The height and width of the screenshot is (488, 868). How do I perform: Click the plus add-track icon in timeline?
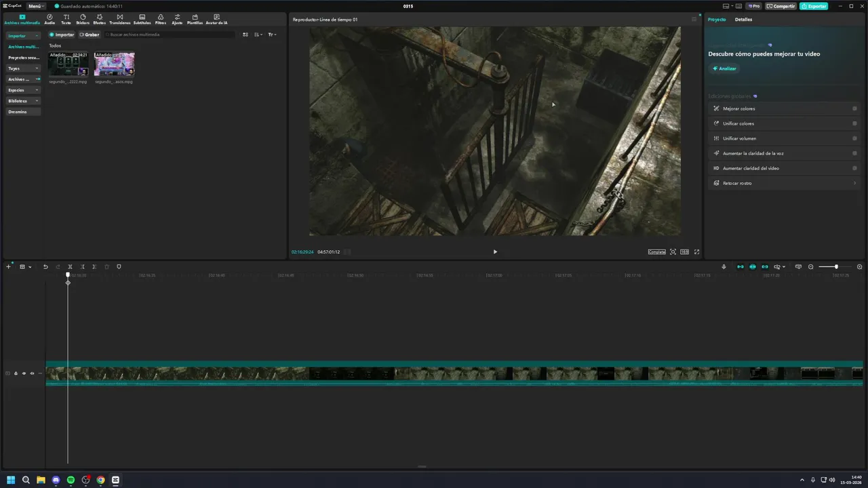(x=9, y=267)
